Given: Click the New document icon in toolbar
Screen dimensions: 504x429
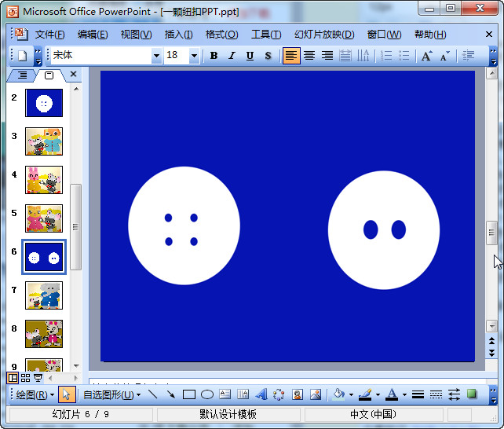Looking at the screenshot, I should [x=23, y=56].
